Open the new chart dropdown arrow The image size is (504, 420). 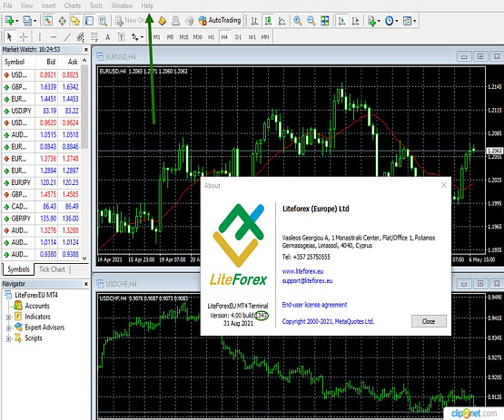tap(17, 21)
